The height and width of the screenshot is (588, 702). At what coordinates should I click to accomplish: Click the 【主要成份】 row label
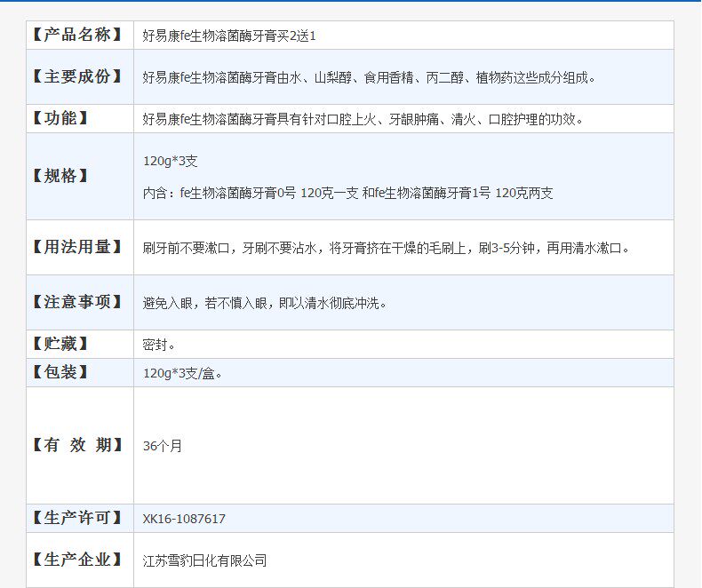click(77, 76)
